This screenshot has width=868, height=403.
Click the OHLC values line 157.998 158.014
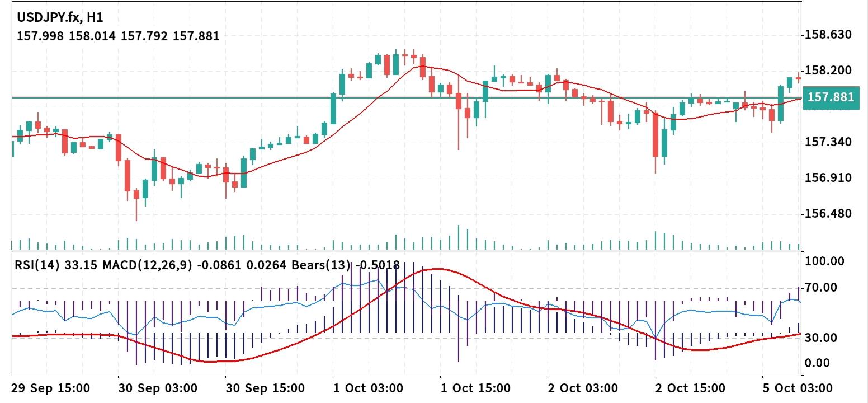(118, 36)
